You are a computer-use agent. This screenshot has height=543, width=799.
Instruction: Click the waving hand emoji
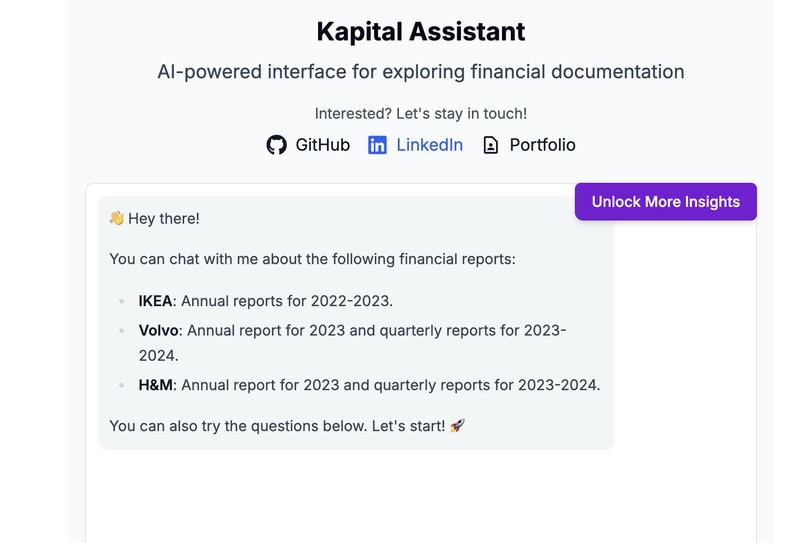[116, 218]
